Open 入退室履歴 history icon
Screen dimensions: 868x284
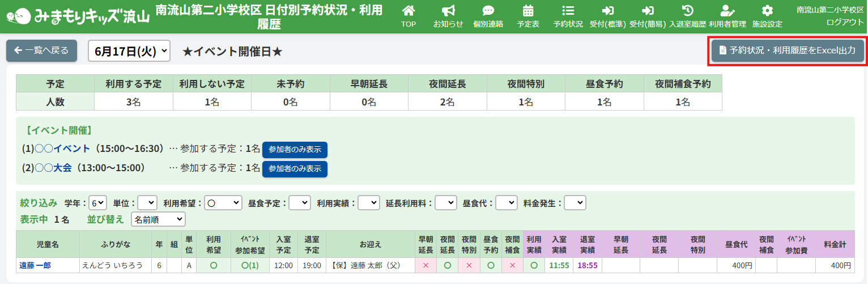pos(687,16)
